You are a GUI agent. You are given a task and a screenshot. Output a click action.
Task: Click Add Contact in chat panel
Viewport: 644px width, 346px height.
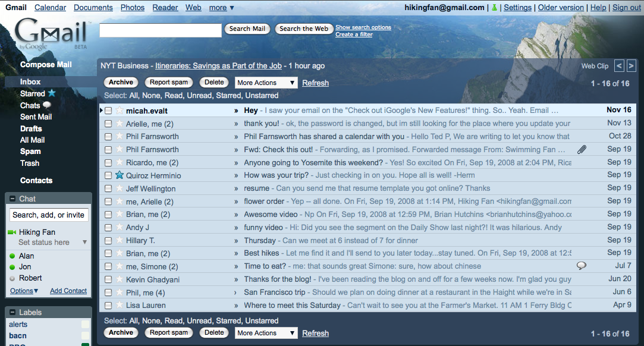click(68, 291)
